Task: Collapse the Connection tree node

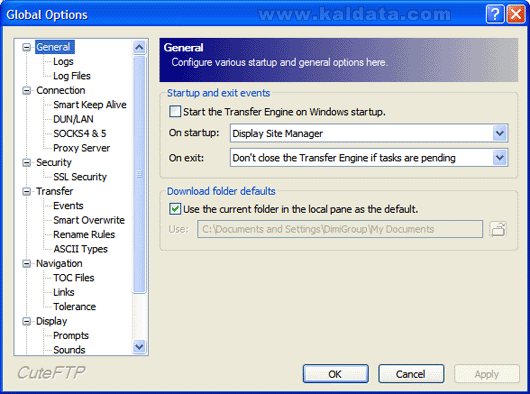Action: point(26,91)
